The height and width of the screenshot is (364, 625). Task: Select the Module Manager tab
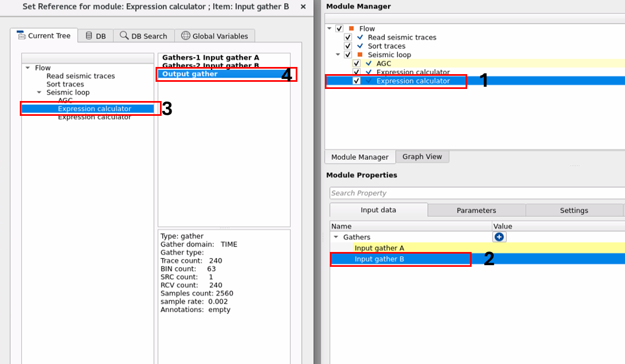[x=360, y=157]
